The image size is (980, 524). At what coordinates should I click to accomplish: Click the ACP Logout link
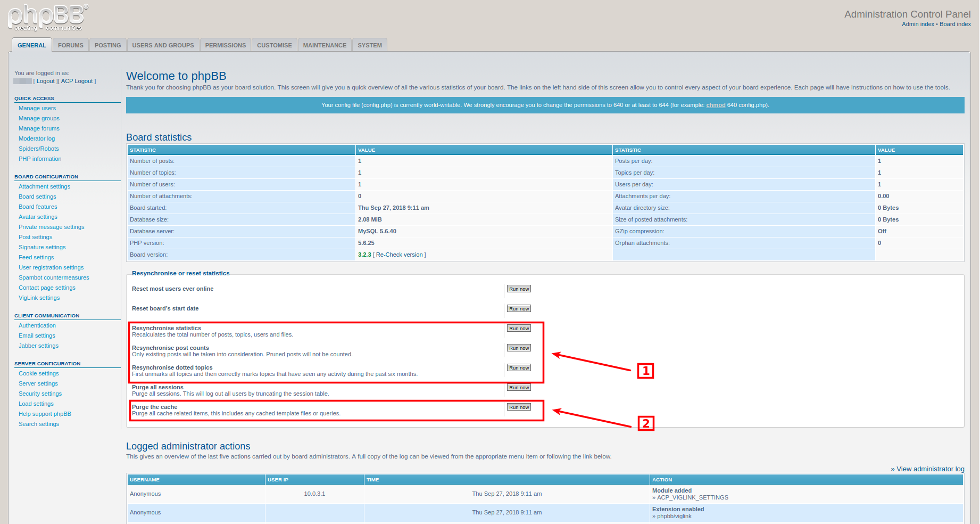pyautogui.click(x=77, y=81)
